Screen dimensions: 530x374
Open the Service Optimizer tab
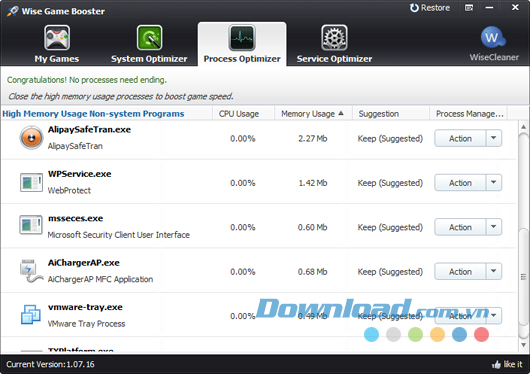coord(334,44)
